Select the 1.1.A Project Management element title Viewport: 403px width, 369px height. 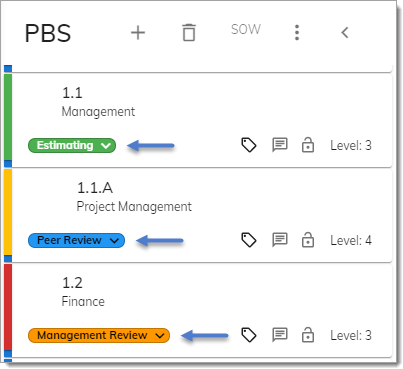click(x=134, y=207)
